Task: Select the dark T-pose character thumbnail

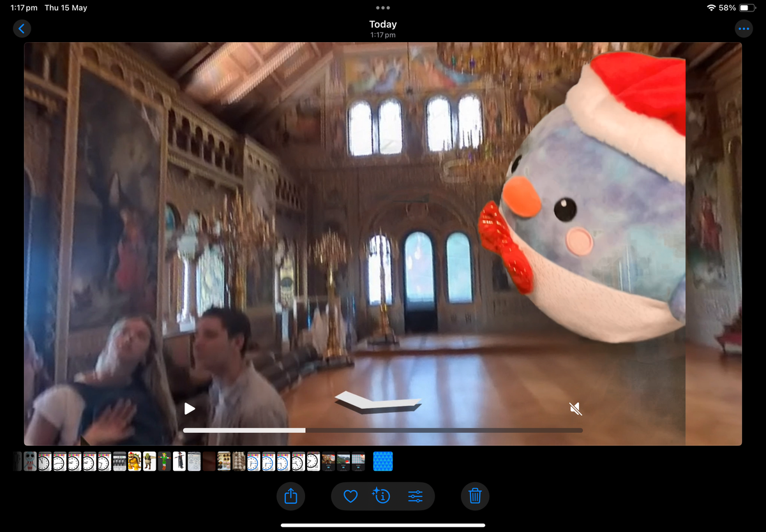Action: pos(179,461)
